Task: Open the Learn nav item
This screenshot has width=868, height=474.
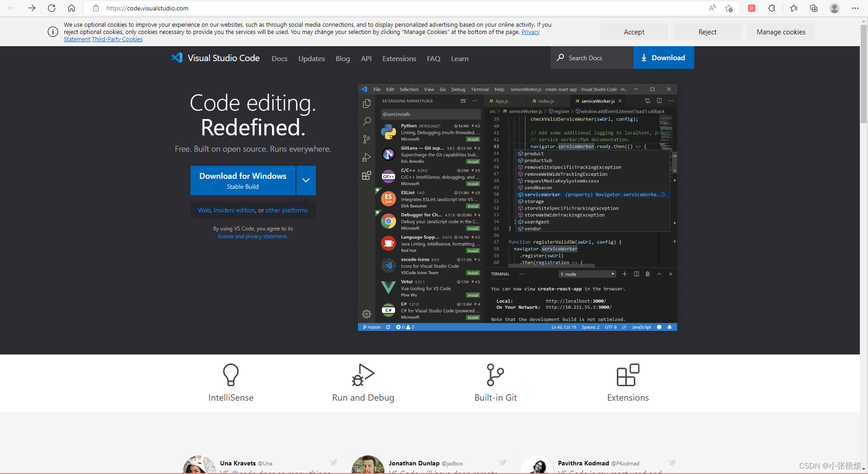Action: (x=460, y=59)
